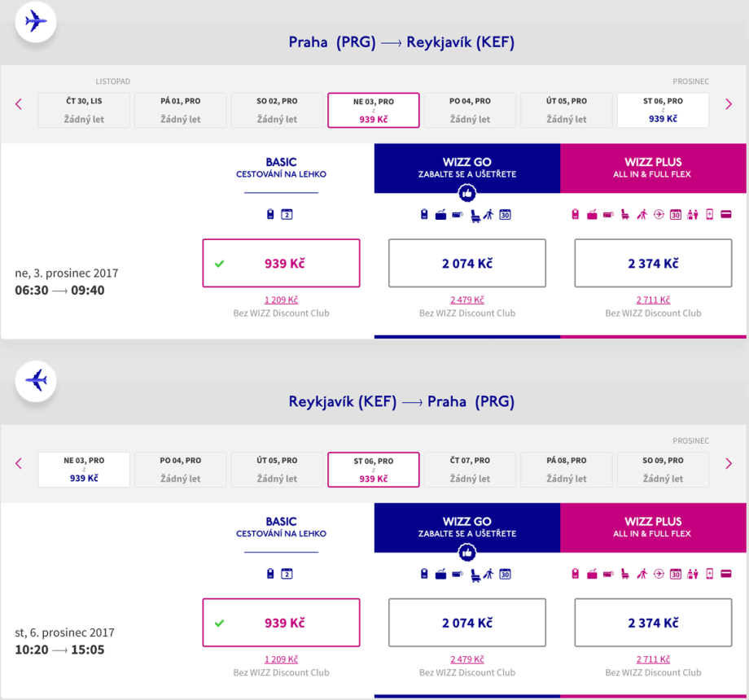Click the last icon in outbound WIZZ PLUS row
The height and width of the screenshot is (700, 749).
(x=726, y=215)
